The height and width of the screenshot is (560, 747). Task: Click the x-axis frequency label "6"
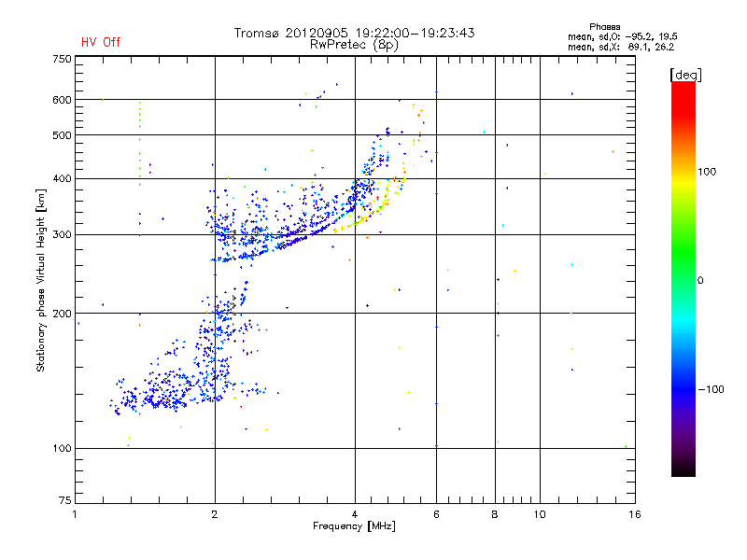click(x=436, y=514)
